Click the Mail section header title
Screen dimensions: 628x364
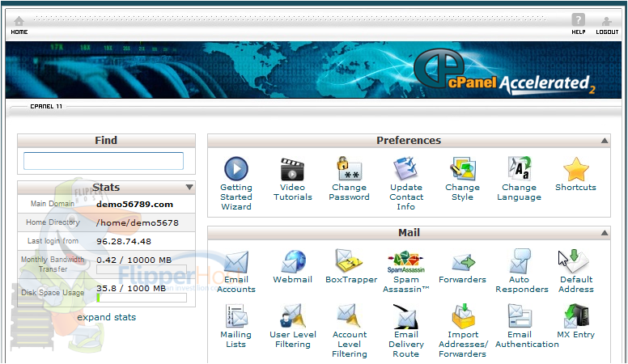pos(409,233)
